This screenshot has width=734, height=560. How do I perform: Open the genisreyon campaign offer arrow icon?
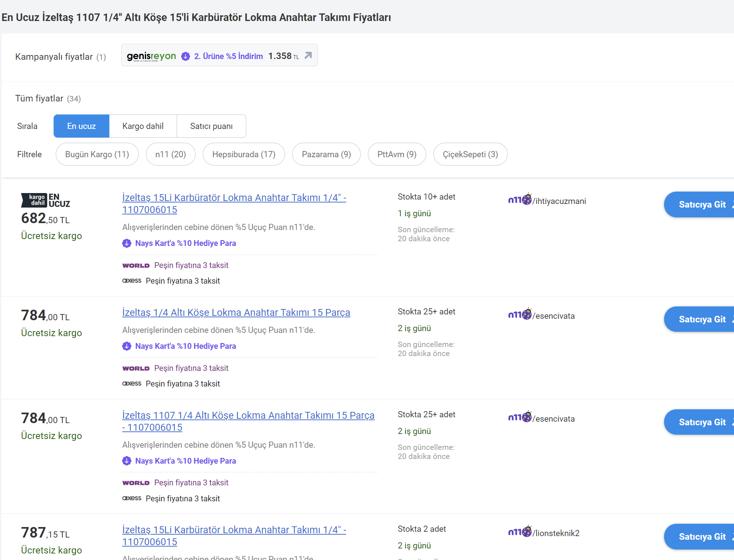[x=308, y=55]
